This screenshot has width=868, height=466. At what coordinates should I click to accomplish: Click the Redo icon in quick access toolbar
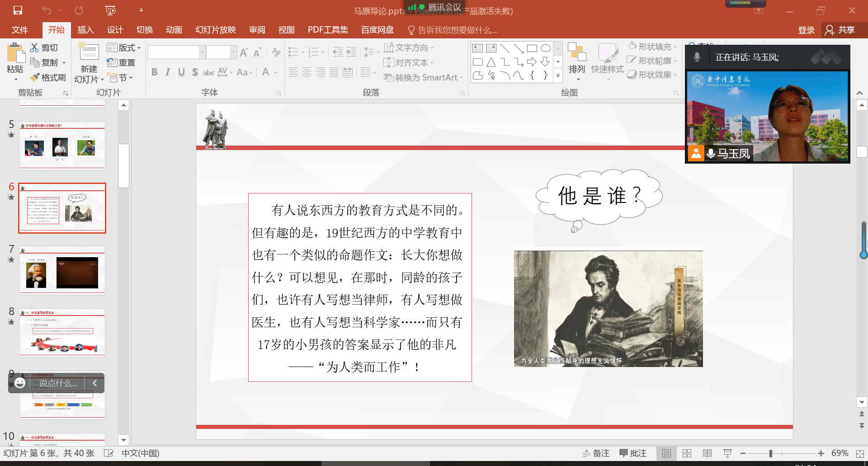point(79,10)
